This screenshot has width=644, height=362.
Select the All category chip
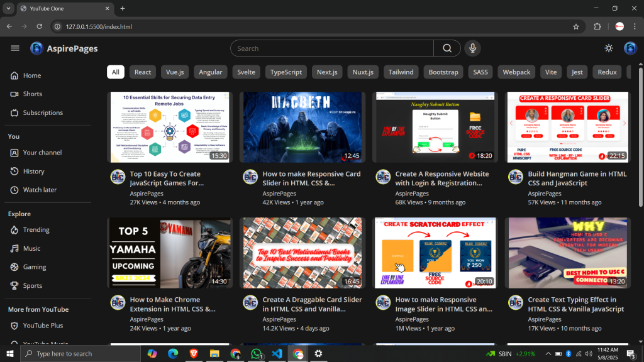[x=116, y=72]
